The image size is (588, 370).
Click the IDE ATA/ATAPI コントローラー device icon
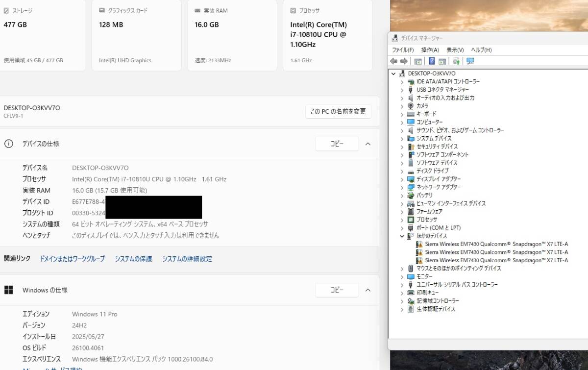pos(411,81)
